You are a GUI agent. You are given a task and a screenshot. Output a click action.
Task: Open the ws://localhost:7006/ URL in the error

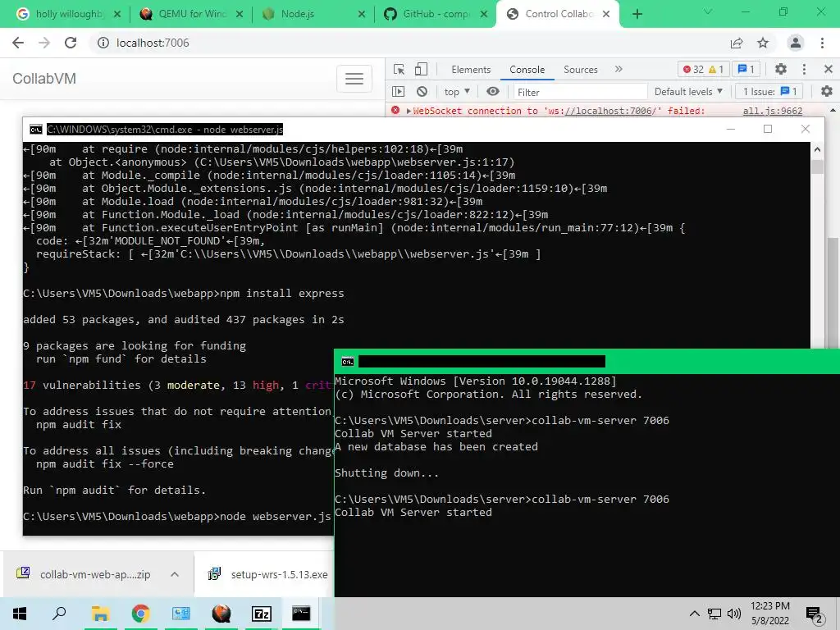tap(611, 111)
